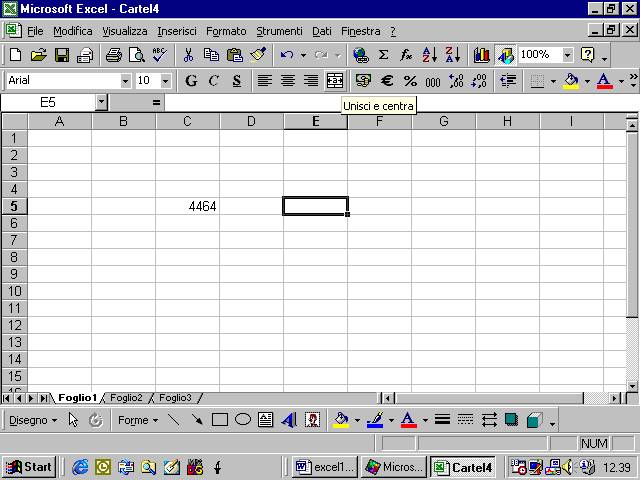Decrease decimal places
This screenshot has width=640, height=480.
(479, 81)
